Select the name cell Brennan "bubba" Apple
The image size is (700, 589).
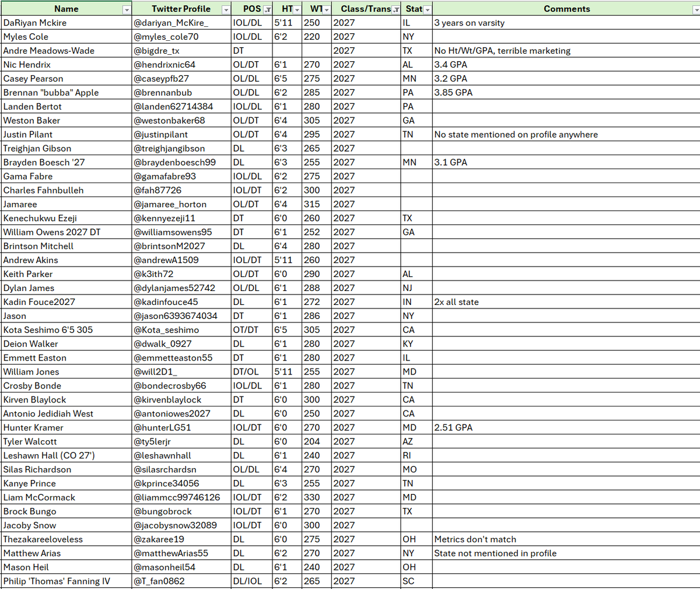coord(66,93)
